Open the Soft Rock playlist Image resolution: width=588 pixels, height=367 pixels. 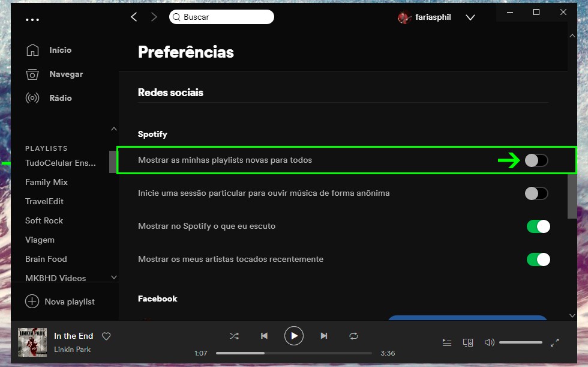44,220
